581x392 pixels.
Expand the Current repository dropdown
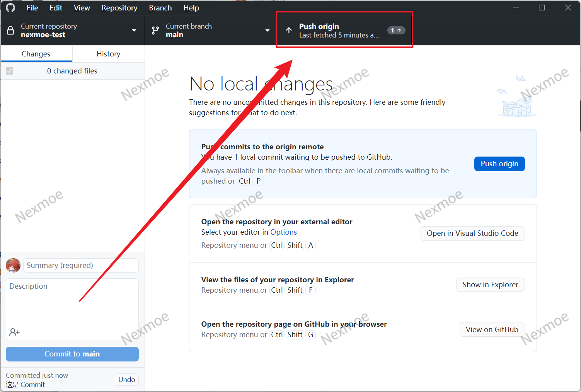134,31
